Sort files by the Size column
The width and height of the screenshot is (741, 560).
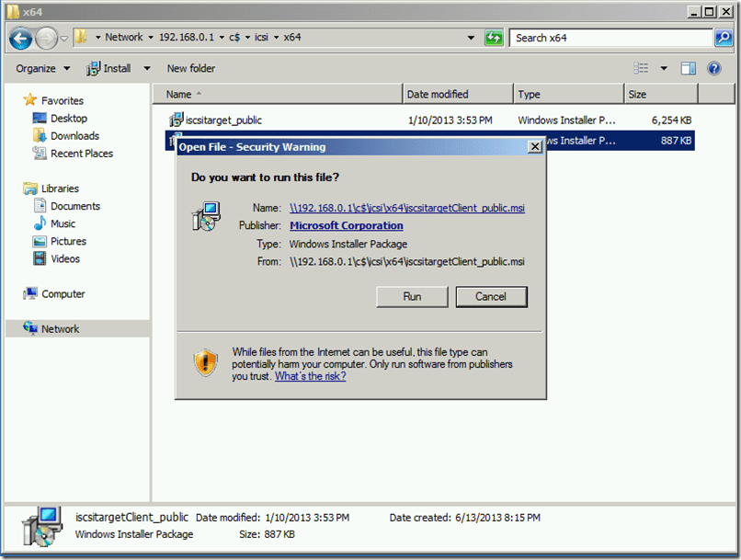[637, 94]
